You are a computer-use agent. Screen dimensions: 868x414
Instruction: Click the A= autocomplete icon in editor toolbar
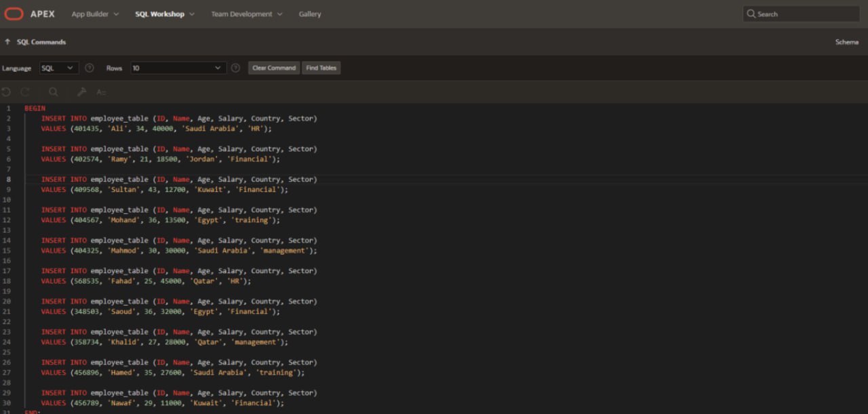101,92
